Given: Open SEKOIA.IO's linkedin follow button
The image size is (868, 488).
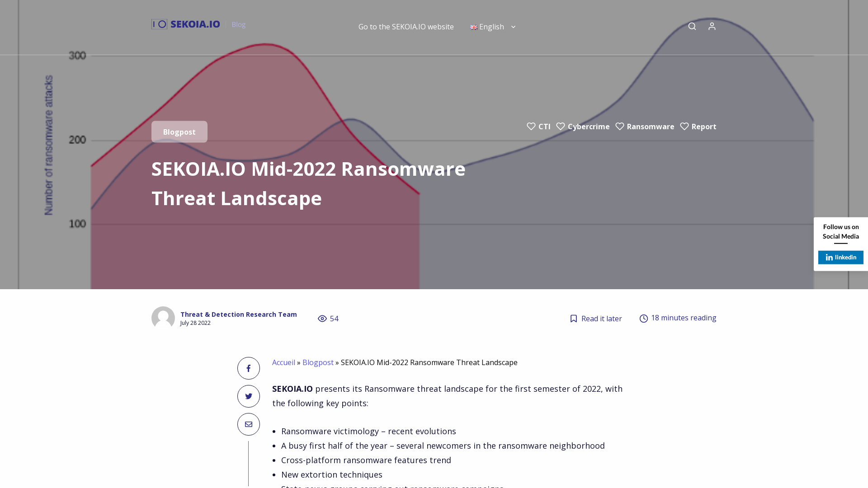Looking at the screenshot, I should pos(840,257).
